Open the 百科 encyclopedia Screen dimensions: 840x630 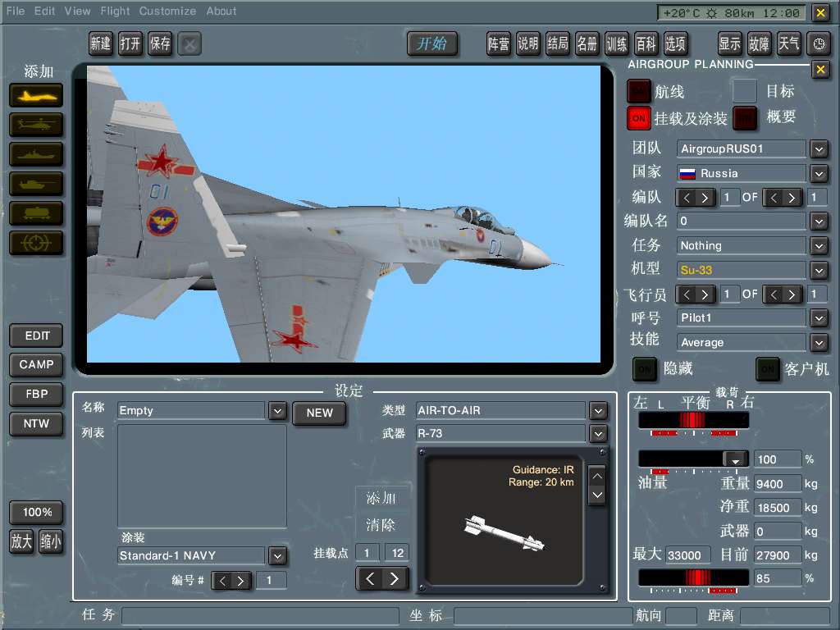[646, 43]
